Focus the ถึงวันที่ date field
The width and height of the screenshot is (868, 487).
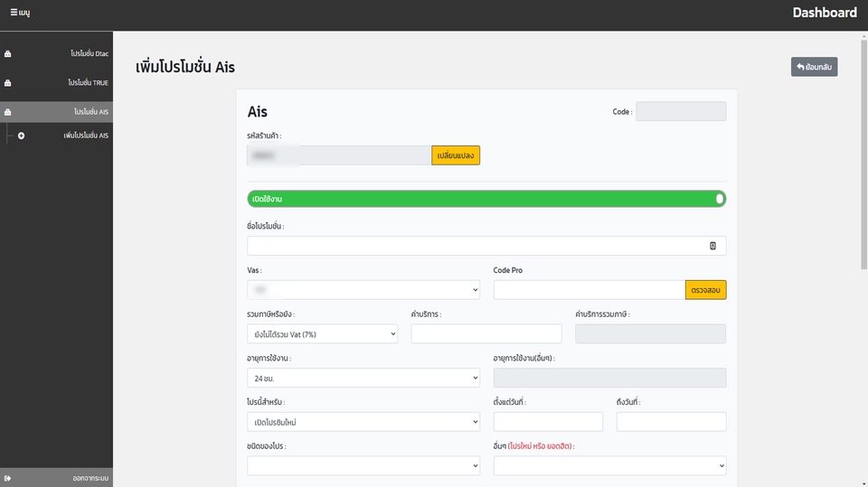click(x=672, y=422)
